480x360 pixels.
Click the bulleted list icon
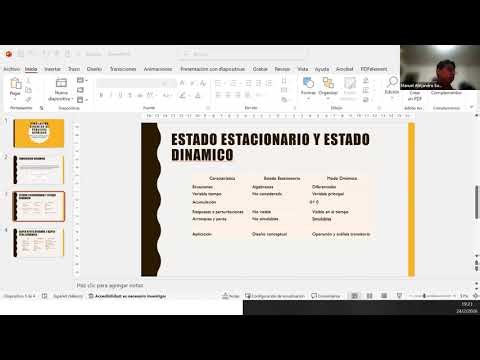tap(218, 83)
